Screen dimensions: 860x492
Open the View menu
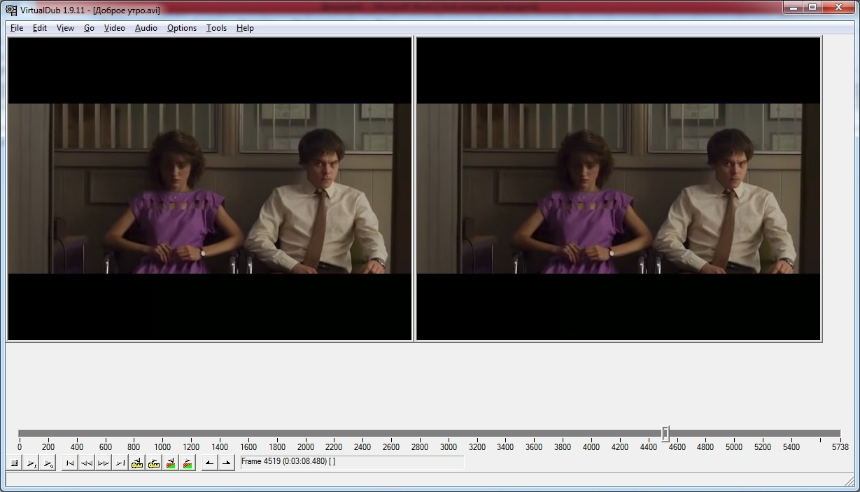(x=65, y=28)
